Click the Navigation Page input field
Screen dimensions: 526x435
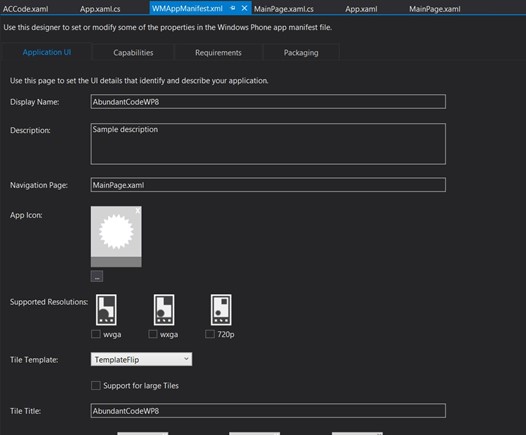coord(268,185)
